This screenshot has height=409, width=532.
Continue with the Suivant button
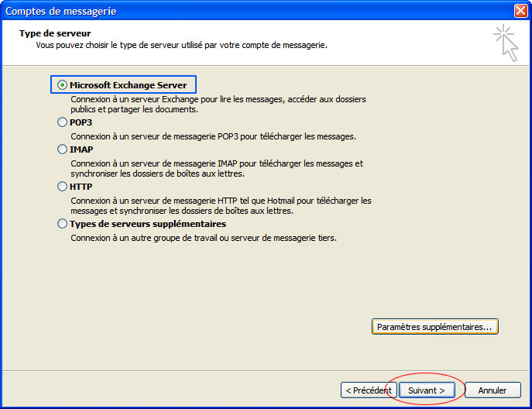pyautogui.click(x=427, y=390)
